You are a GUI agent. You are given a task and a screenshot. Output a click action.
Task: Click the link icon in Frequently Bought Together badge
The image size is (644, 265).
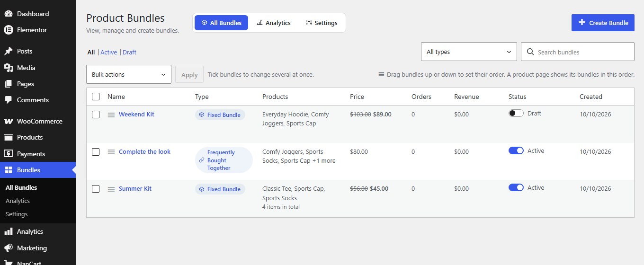[x=202, y=160]
